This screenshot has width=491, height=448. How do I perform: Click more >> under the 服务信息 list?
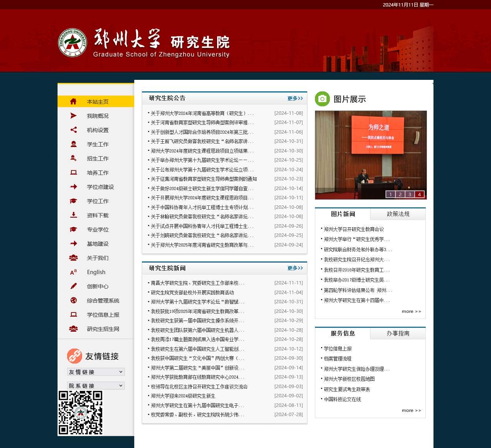[411, 410]
